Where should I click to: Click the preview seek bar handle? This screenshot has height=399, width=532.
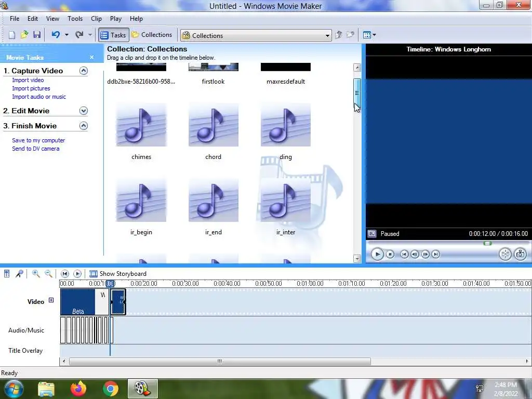487,243
